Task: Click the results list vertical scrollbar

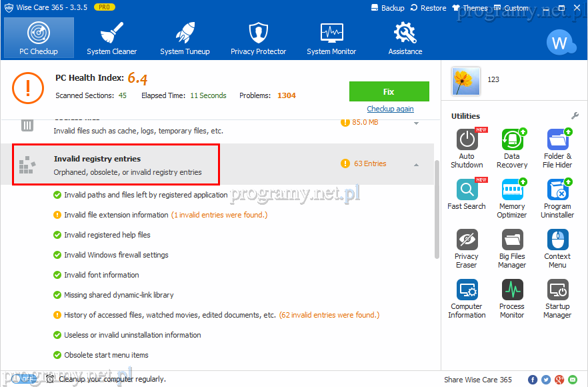Action: [437, 208]
